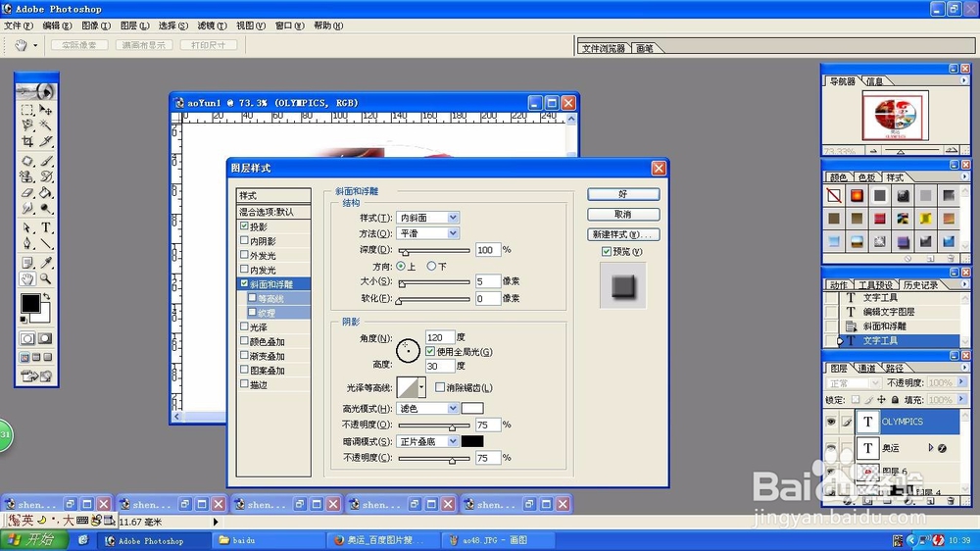Click the 好 (OK) button
980x551 pixels.
623,194
